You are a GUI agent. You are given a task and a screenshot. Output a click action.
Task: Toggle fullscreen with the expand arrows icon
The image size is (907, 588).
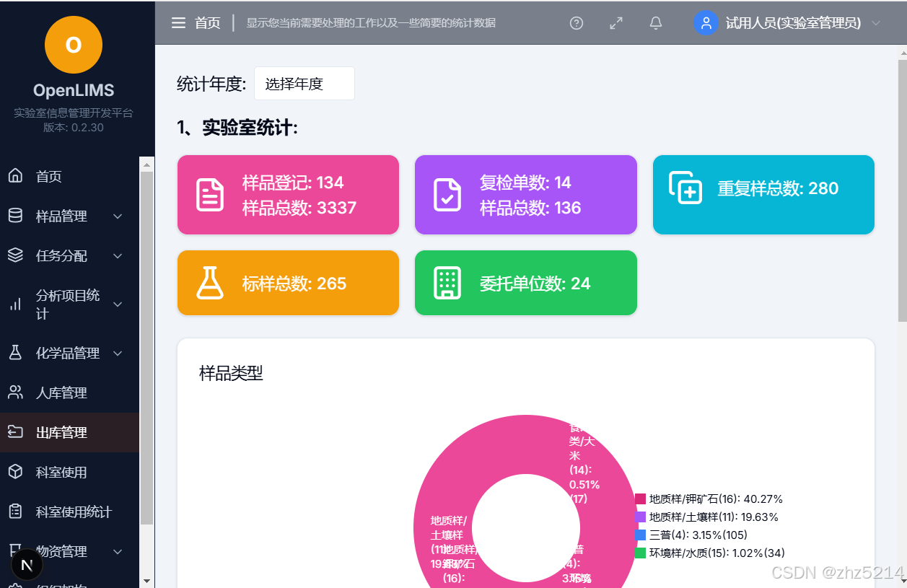click(x=616, y=23)
